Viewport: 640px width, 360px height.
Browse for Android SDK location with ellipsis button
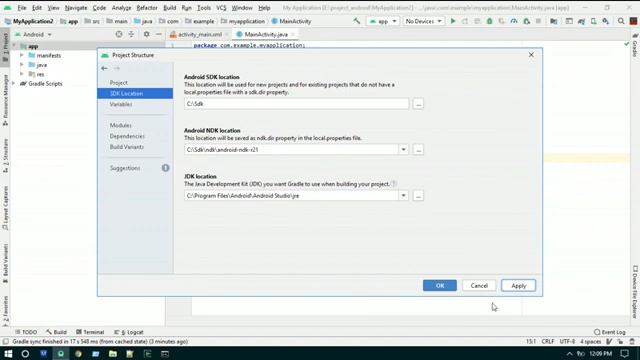pos(418,104)
